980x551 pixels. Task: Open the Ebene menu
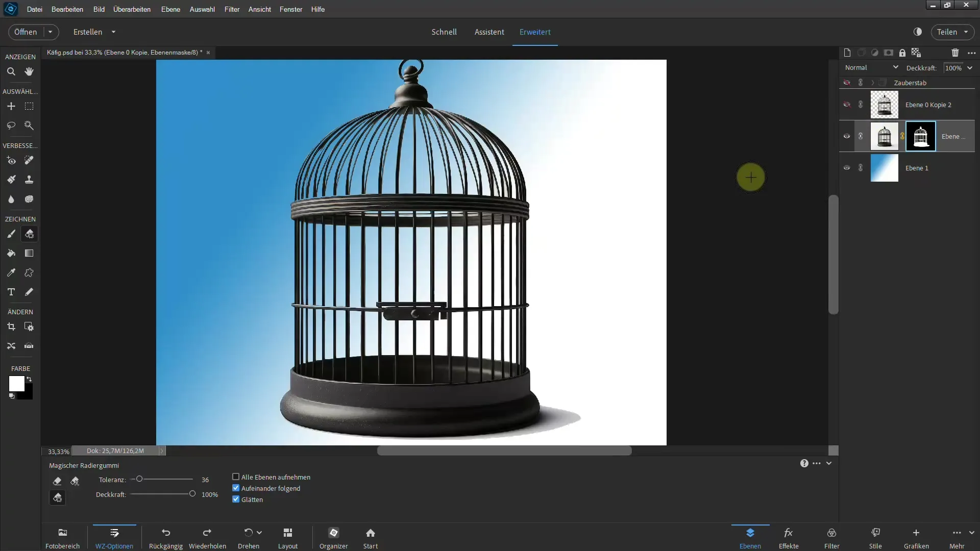pos(170,9)
